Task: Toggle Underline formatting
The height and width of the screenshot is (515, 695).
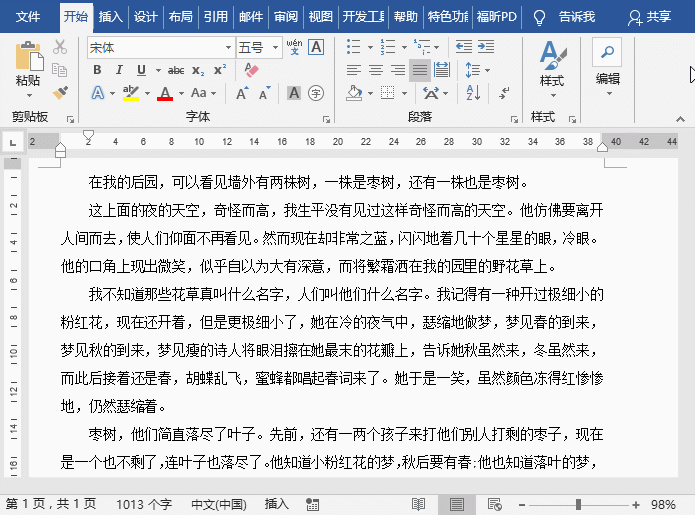Action: 141,70
